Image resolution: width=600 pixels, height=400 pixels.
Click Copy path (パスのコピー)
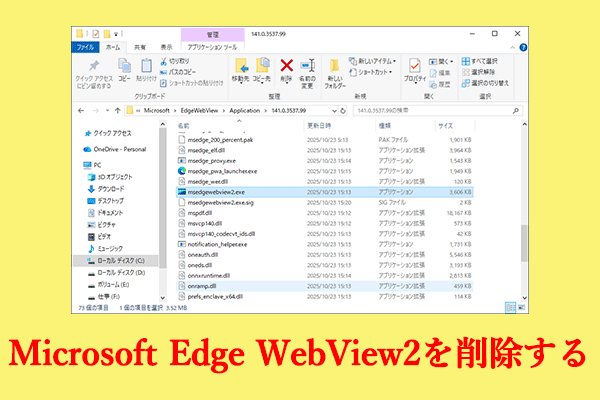178,72
